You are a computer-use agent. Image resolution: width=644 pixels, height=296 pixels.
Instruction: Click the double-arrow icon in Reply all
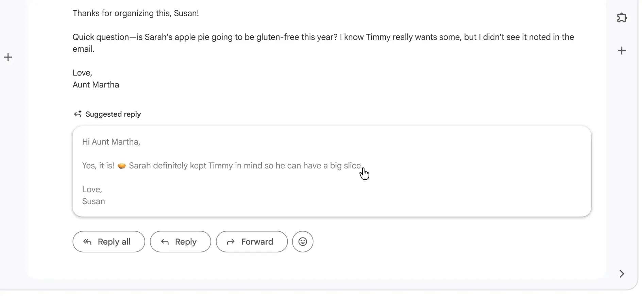pos(87,242)
